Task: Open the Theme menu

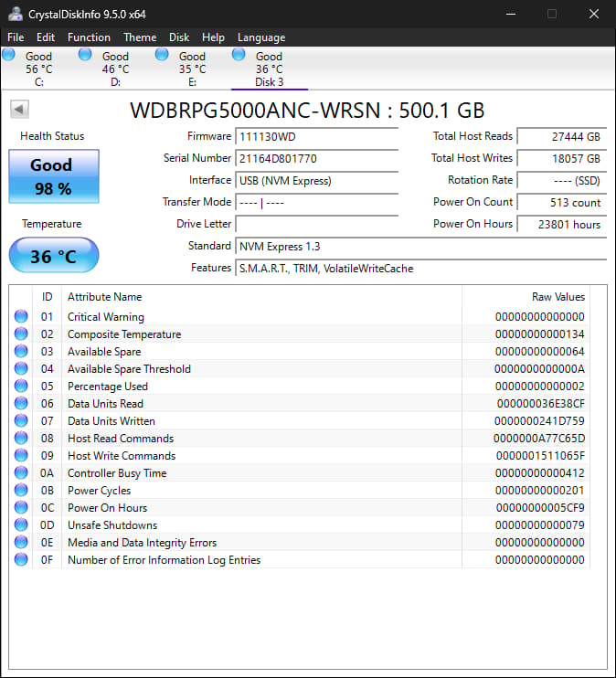Action: coord(140,37)
